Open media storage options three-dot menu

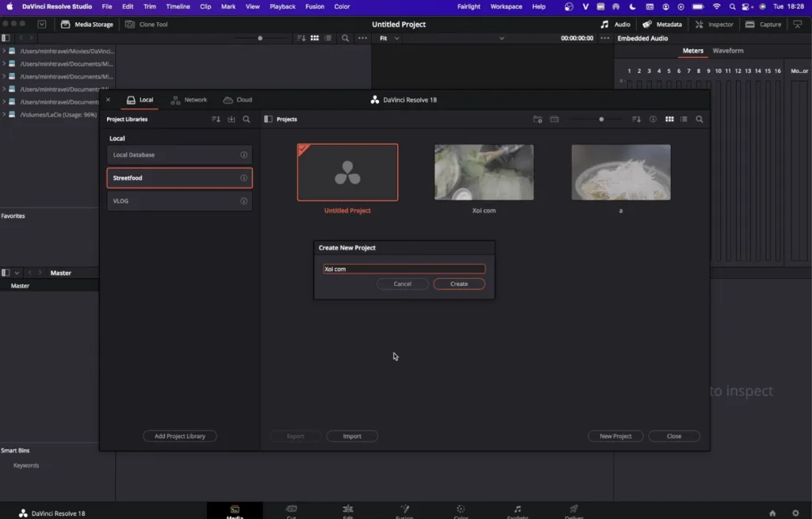coord(362,38)
